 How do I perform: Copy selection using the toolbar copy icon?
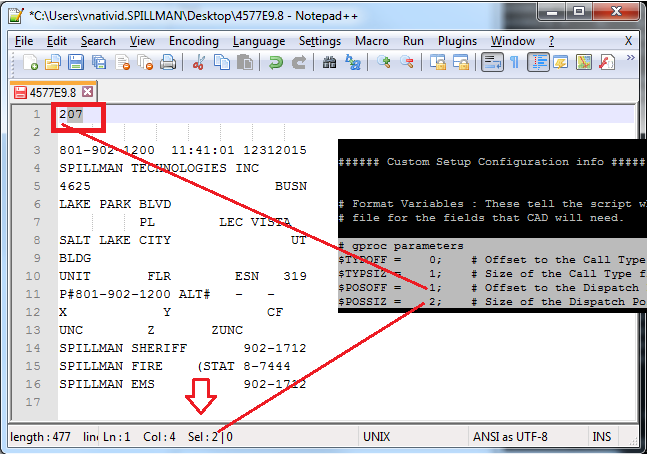[222, 63]
